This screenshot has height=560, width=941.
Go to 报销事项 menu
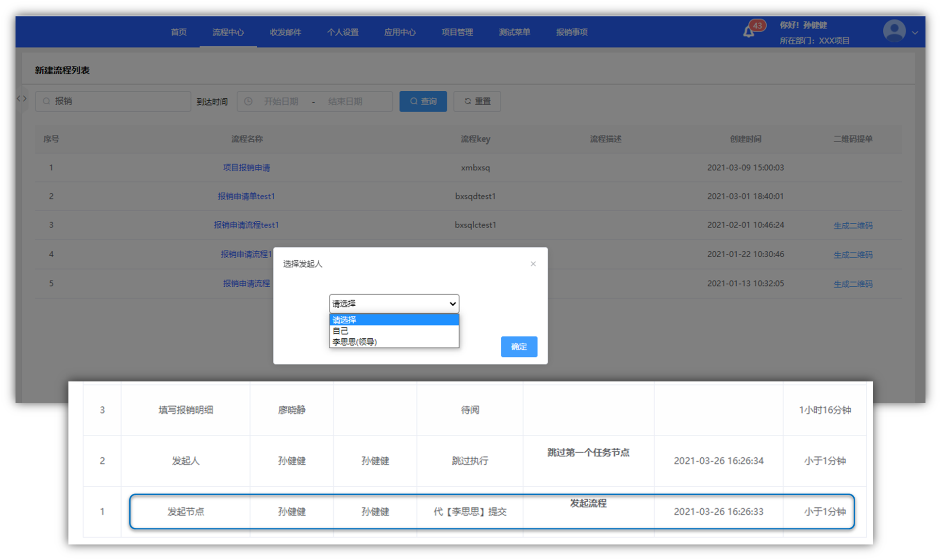pos(572,32)
